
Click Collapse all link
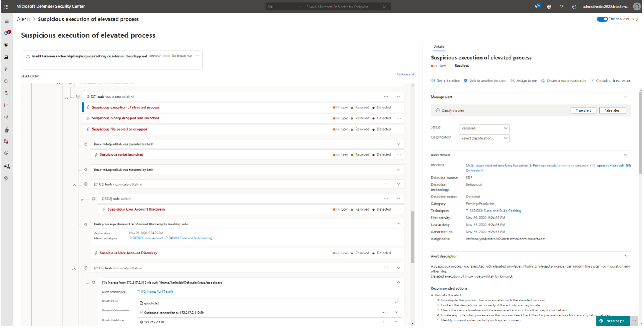405,74
